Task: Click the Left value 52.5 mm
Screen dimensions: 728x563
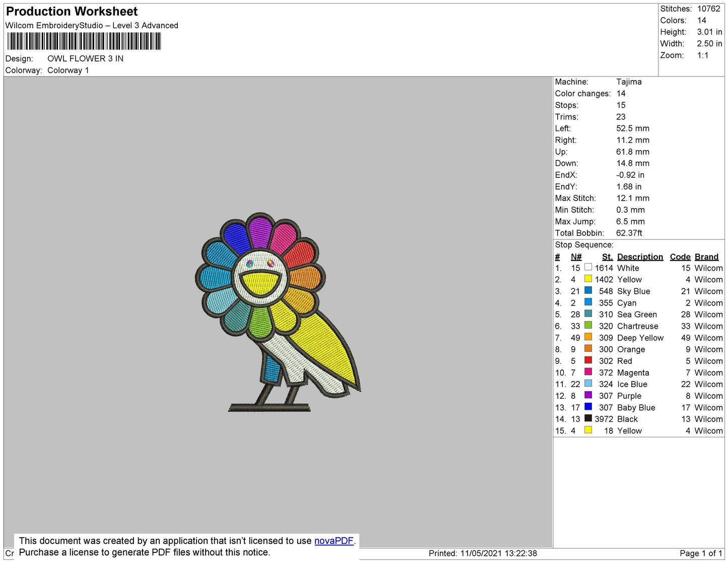Action: coord(633,128)
